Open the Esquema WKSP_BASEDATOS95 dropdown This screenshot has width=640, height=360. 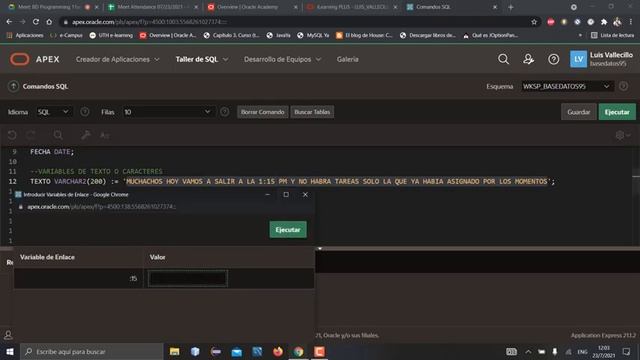pyautogui.click(x=567, y=86)
